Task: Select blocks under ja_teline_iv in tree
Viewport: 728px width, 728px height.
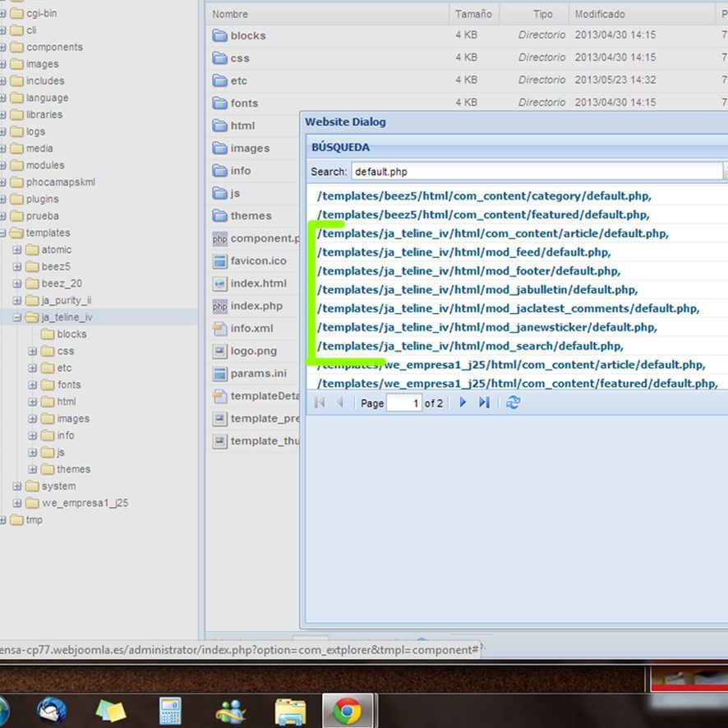Action: pos(71,334)
